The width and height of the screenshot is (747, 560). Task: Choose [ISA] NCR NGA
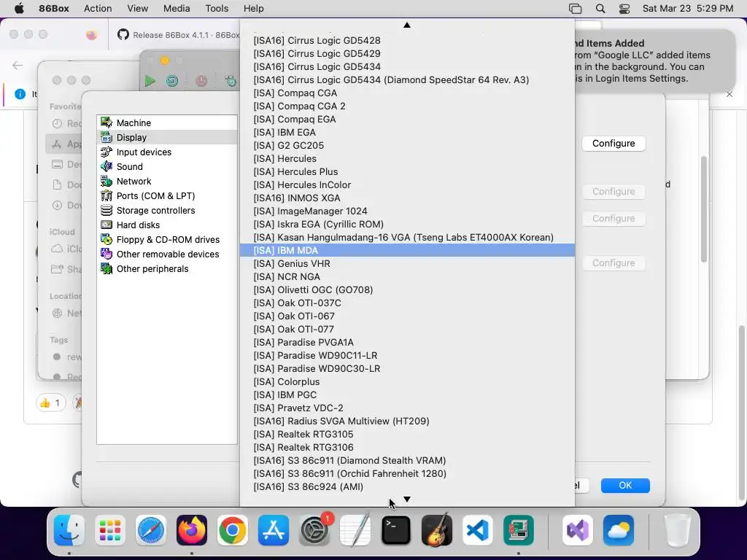tap(407, 276)
